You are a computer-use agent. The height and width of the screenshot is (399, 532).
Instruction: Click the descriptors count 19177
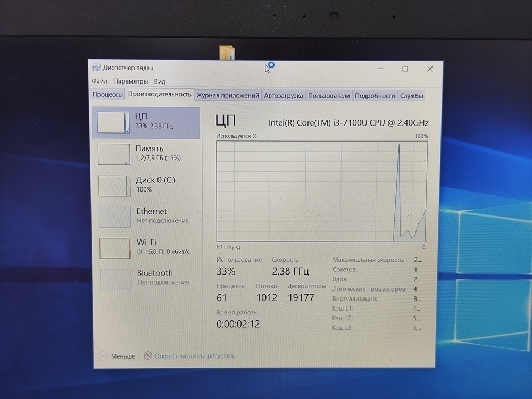point(301,297)
